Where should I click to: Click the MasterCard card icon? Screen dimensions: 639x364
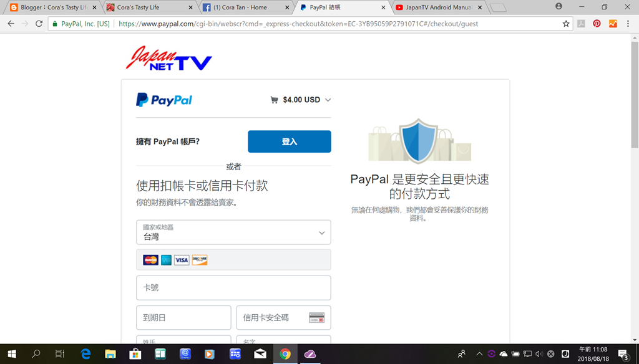click(x=150, y=260)
